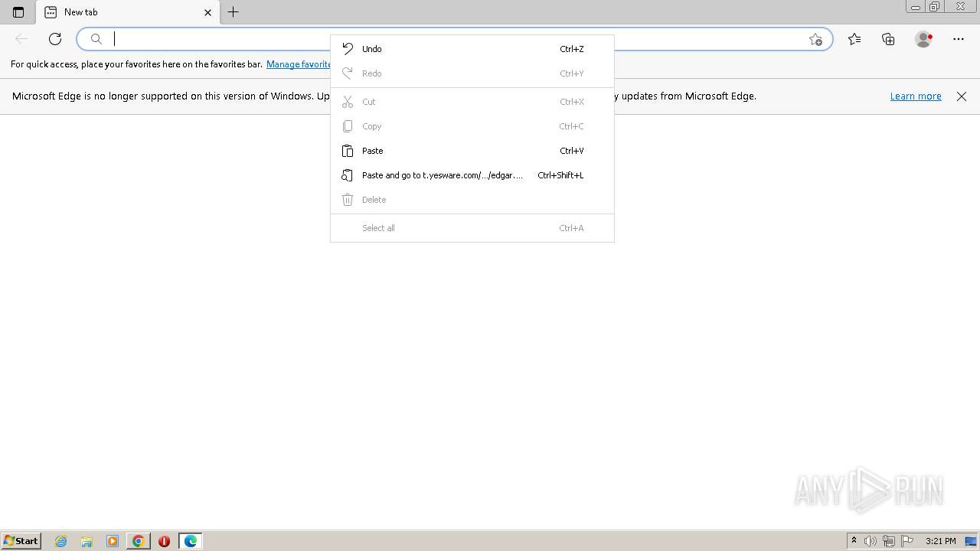
Task: Close the New tab tab
Action: click(207, 12)
